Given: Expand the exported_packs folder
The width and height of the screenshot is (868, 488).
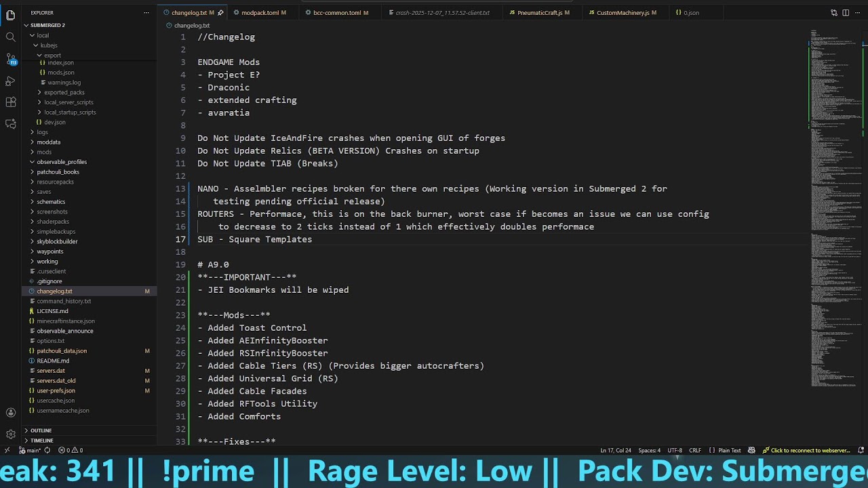Looking at the screenshot, I should click(90, 92).
